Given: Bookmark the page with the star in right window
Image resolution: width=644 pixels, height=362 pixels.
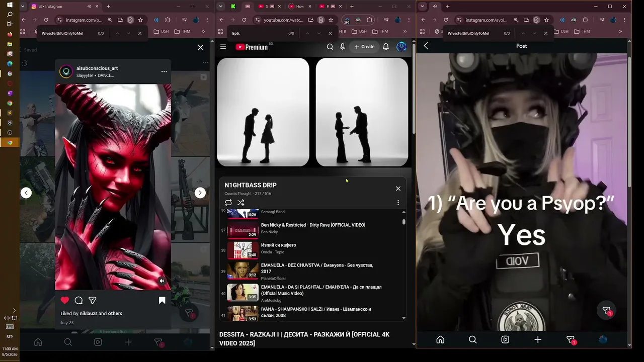Looking at the screenshot, I should click(546, 20).
